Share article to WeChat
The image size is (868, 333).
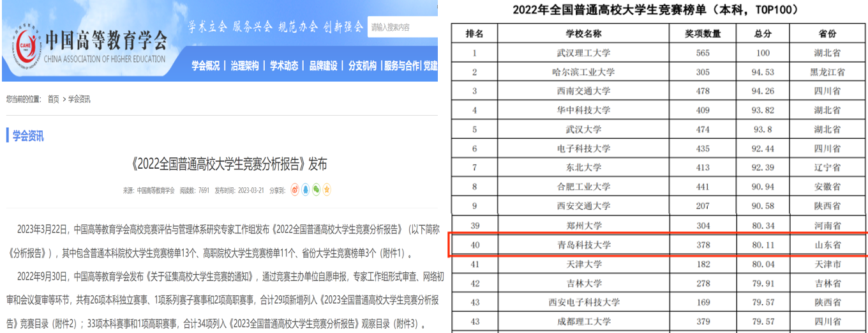tap(316, 190)
